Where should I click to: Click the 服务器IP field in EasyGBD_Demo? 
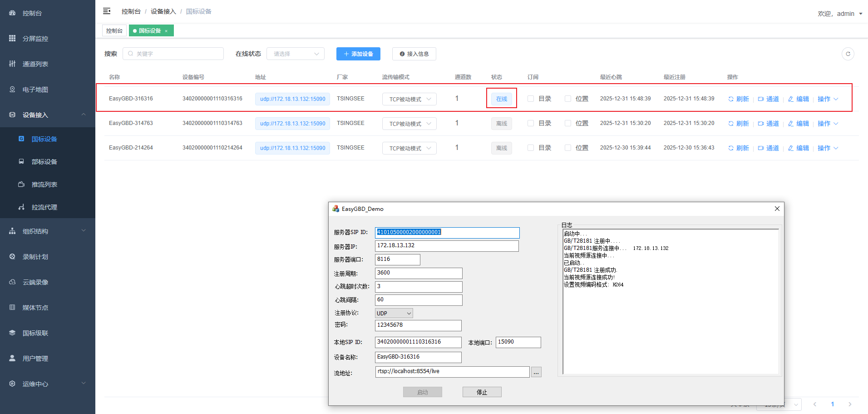pyautogui.click(x=447, y=246)
